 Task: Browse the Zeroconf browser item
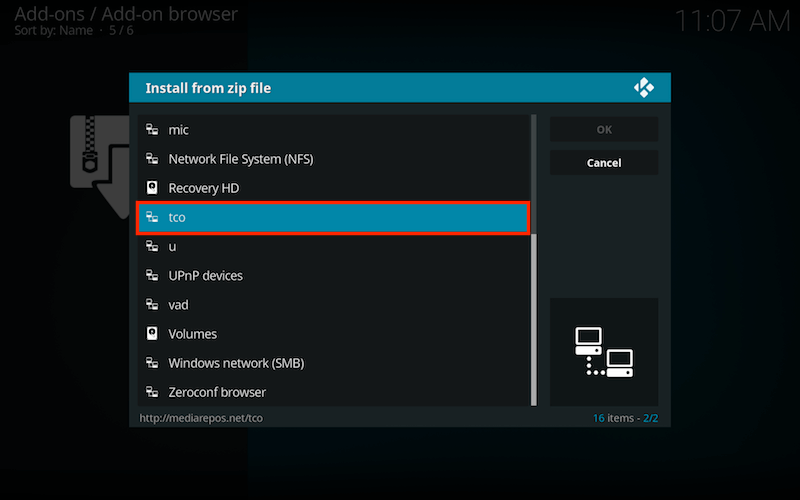tap(333, 392)
